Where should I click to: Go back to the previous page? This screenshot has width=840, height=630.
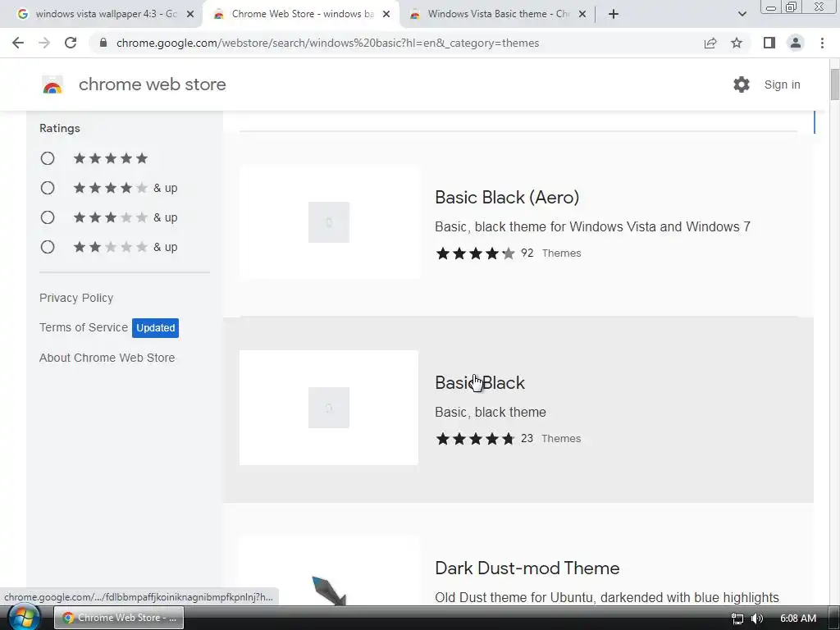pyautogui.click(x=18, y=43)
